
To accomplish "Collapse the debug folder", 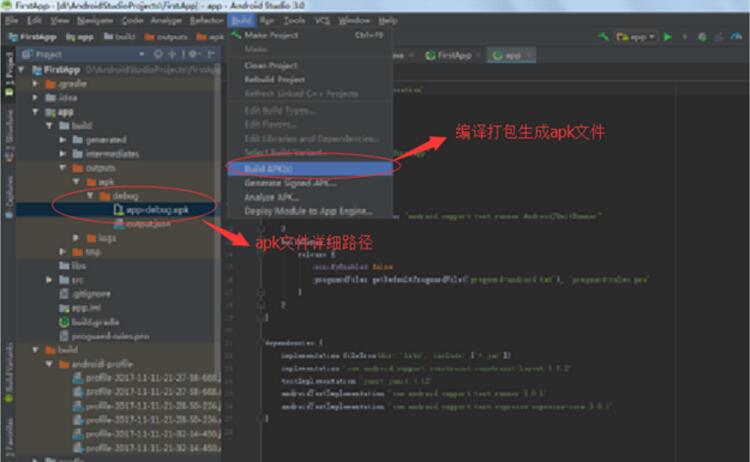I will [90, 196].
